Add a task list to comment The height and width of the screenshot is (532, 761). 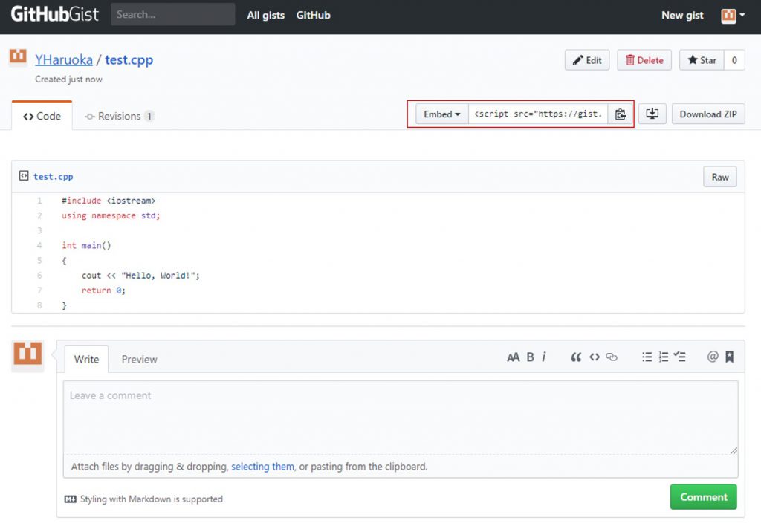[x=680, y=357]
